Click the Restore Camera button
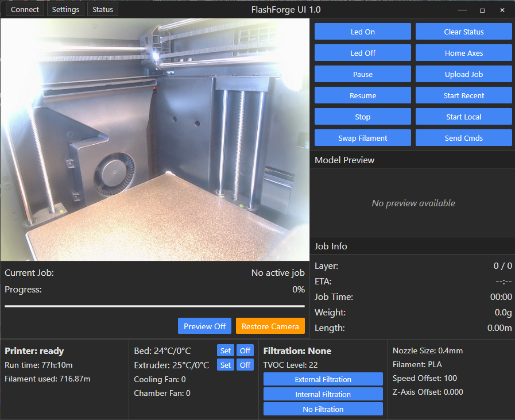 click(x=270, y=326)
